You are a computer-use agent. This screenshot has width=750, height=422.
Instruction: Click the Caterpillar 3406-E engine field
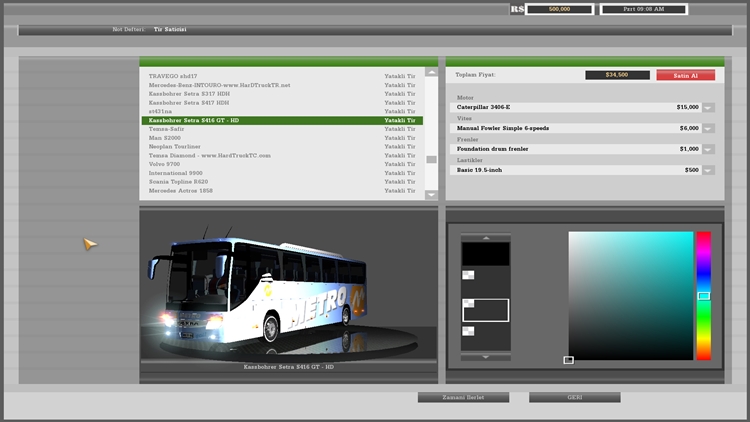[576, 107]
